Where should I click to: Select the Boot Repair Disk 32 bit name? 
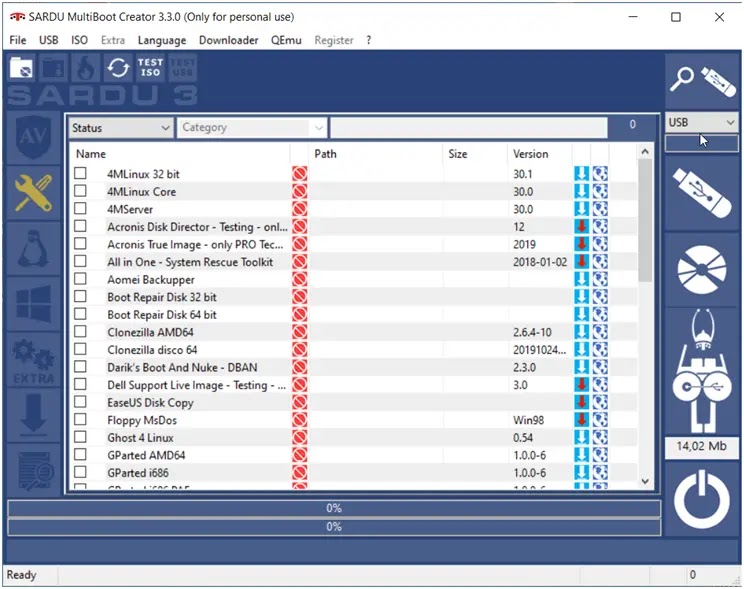pyautogui.click(x=162, y=297)
